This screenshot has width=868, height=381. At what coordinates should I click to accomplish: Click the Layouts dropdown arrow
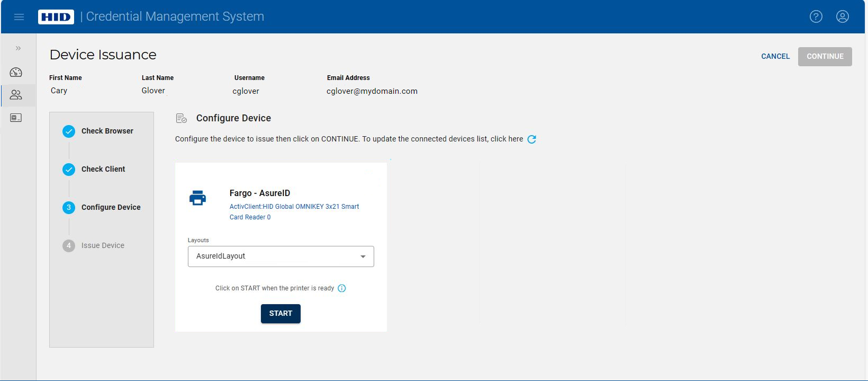click(363, 256)
